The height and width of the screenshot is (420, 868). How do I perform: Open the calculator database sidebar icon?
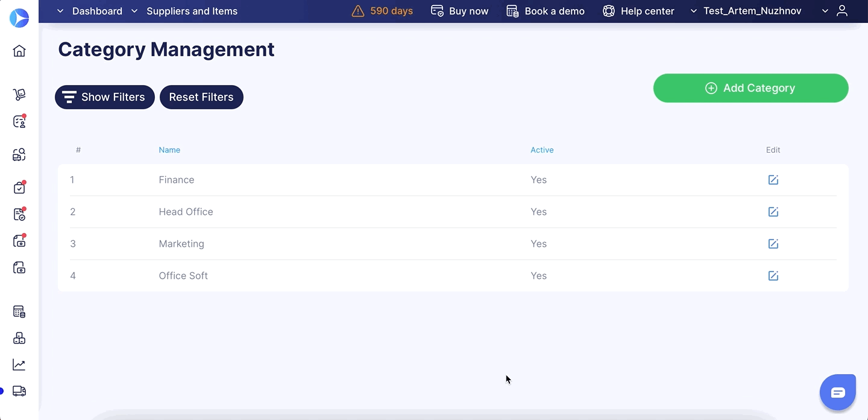[19, 311]
